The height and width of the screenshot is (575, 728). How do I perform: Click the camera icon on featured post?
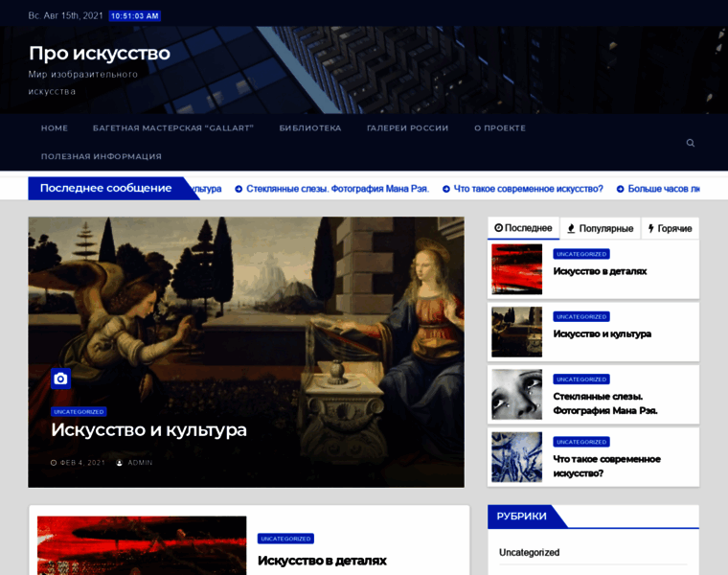(60, 379)
